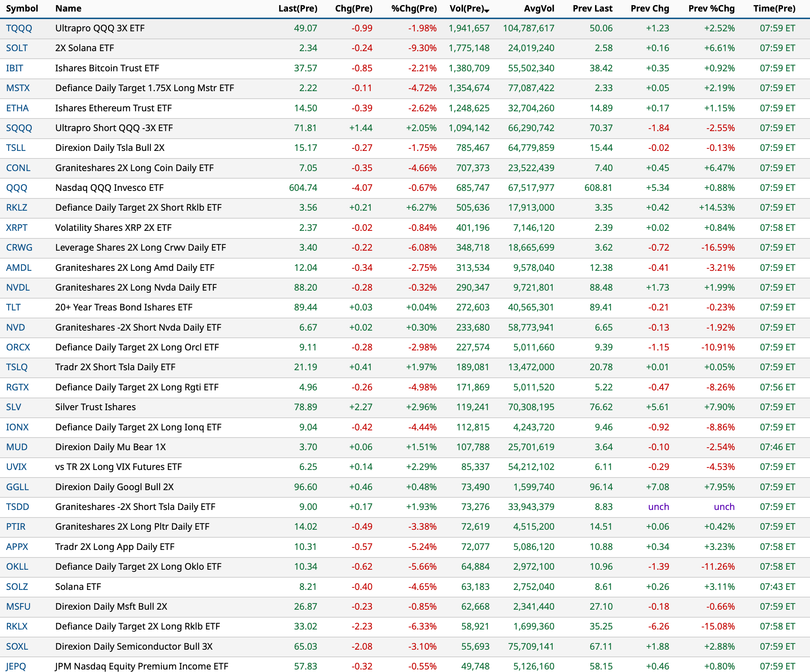Open the SOLT ticker link

(x=17, y=48)
